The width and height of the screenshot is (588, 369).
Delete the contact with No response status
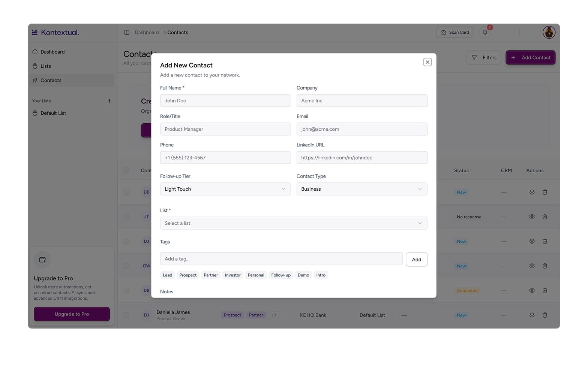click(x=544, y=217)
